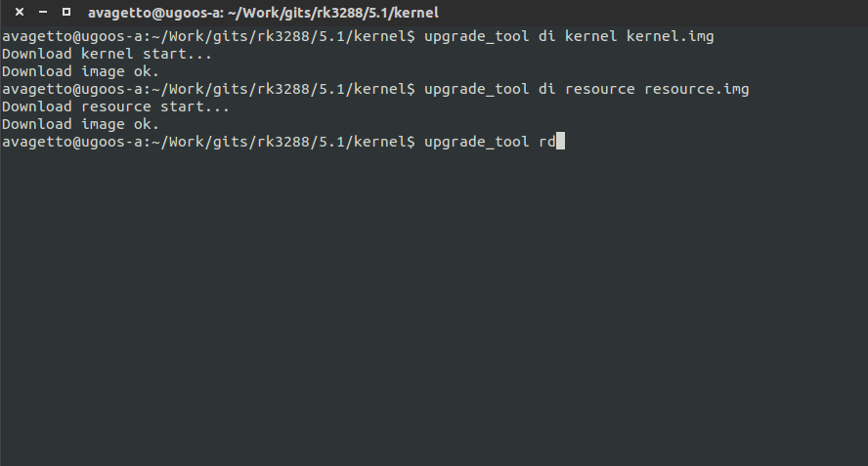
Task: Click the empty terminal area below the prompt
Action: pyautogui.click(x=434, y=313)
